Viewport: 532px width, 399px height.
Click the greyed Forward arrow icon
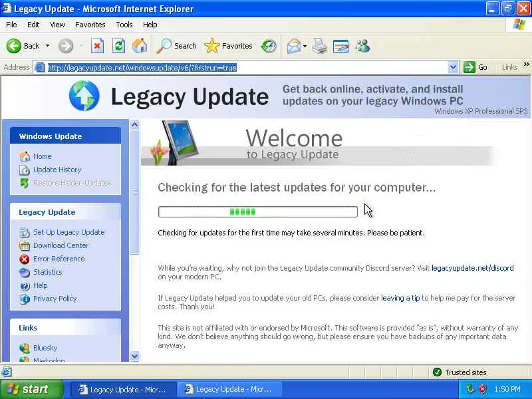65,46
